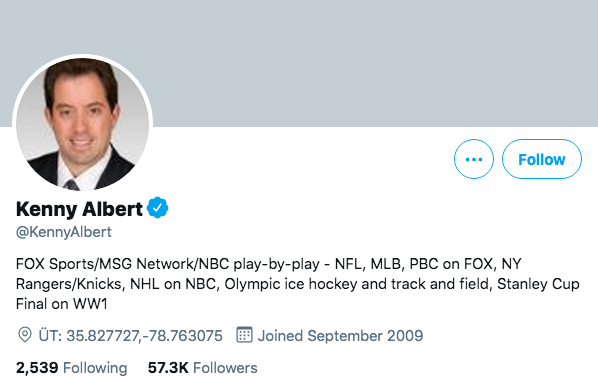View the 2,539 Following list
This screenshot has width=598, height=385.
coord(71,368)
